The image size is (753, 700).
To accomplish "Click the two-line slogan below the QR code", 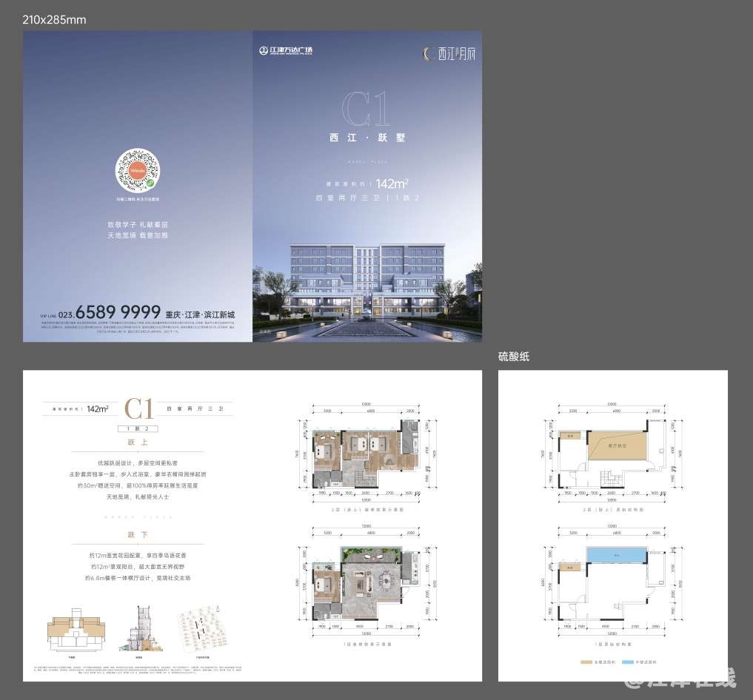I will (x=138, y=230).
